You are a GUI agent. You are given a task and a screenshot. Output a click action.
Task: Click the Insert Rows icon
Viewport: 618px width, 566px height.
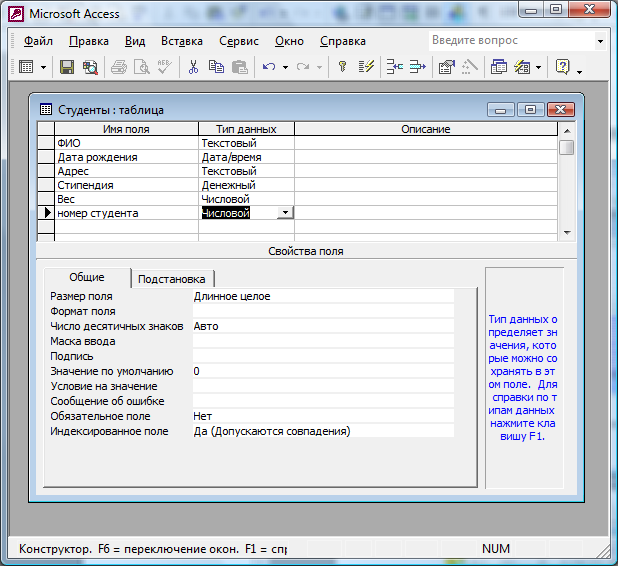[x=395, y=67]
